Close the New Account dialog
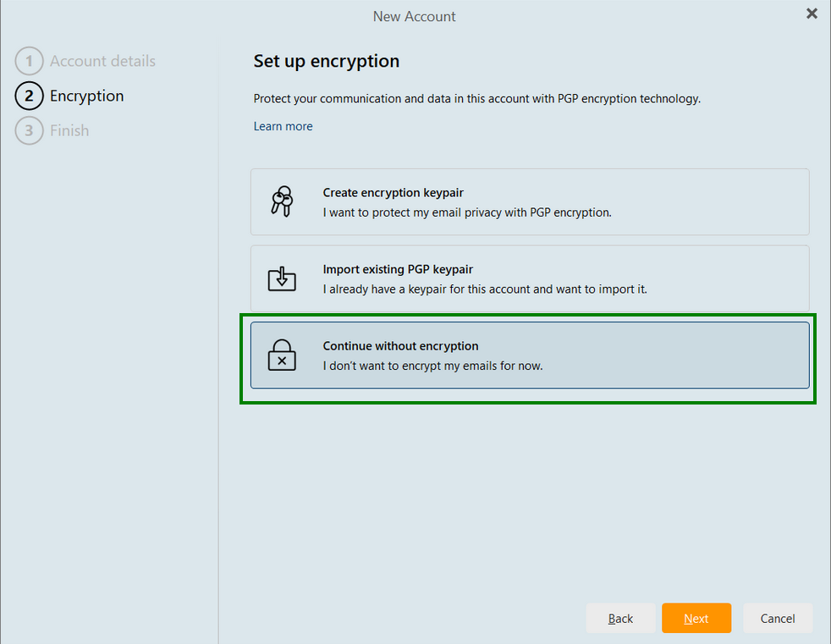The width and height of the screenshot is (831, 644). [x=812, y=14]
